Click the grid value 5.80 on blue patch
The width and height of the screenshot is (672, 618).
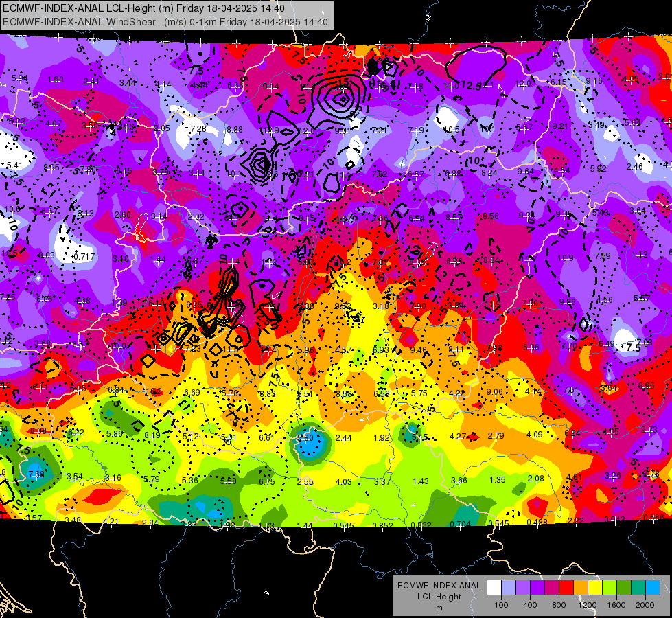pyautogui.click(x=305, y=438)
